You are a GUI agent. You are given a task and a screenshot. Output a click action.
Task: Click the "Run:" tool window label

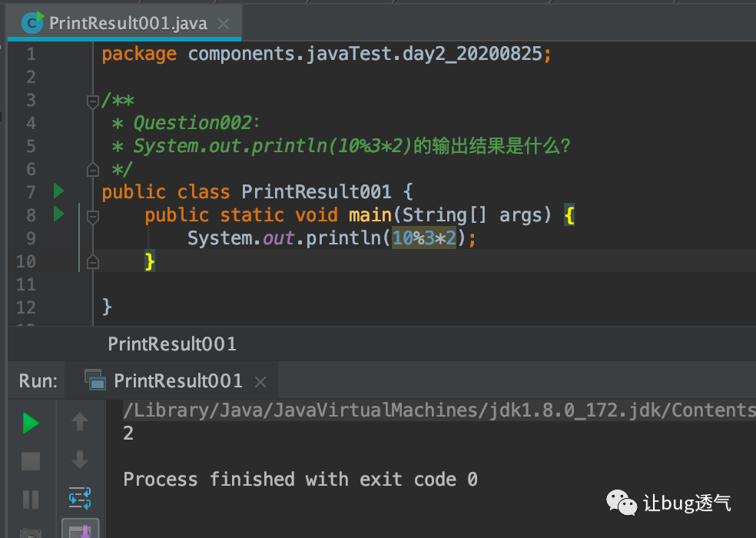(x=38, y=380)
